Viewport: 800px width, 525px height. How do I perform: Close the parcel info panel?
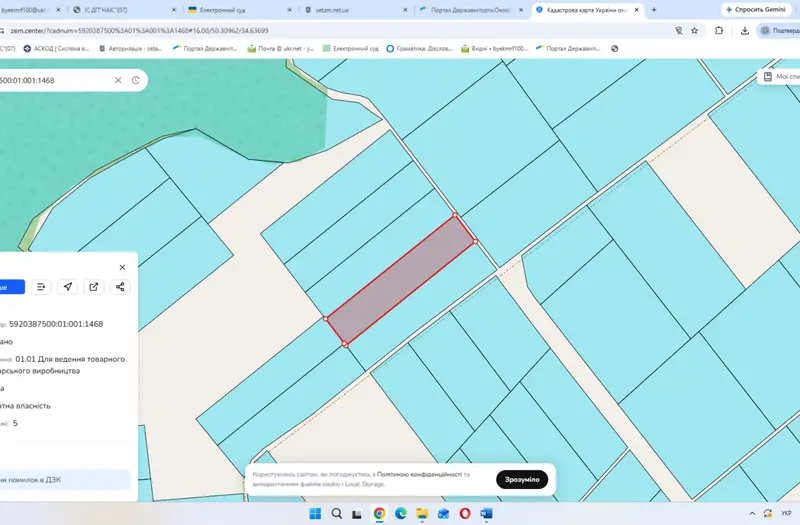[x=122, y=267]
